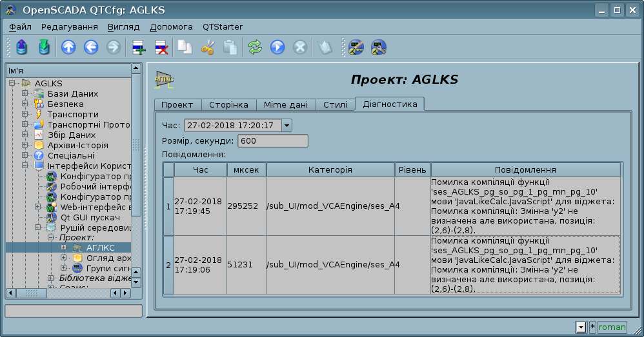
Task: Select the Робочий інтерфейс tree item
Action: click(x=96, y=186)
